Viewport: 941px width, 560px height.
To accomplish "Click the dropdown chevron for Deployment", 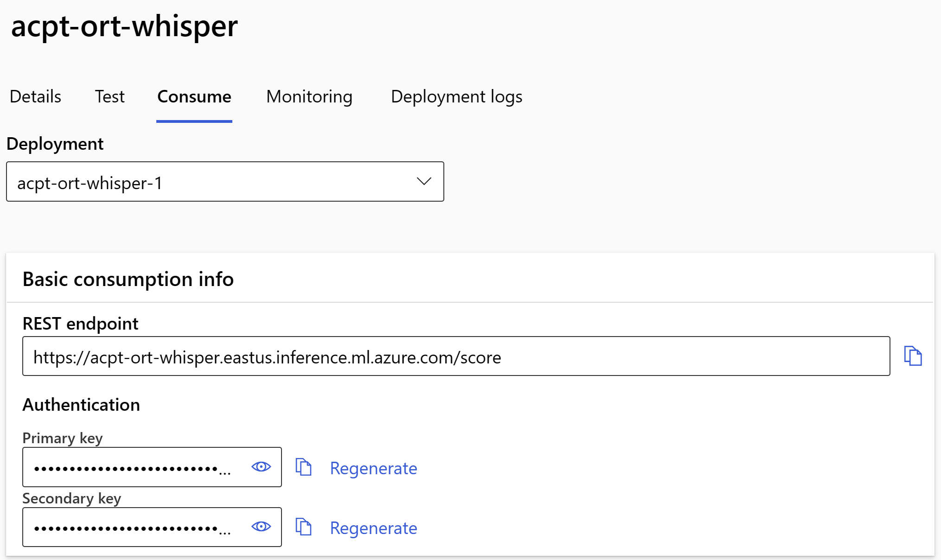I will (x=423, y=182).
